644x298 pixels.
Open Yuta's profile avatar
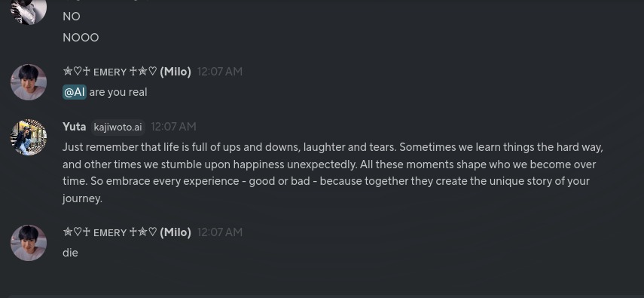point(29,137)
